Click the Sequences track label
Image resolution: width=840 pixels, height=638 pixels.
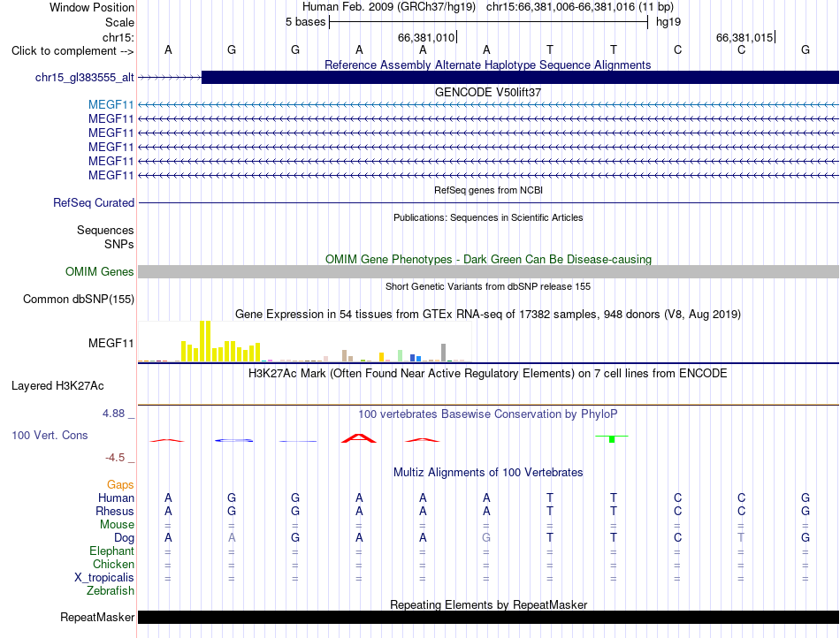coord(105,230)
